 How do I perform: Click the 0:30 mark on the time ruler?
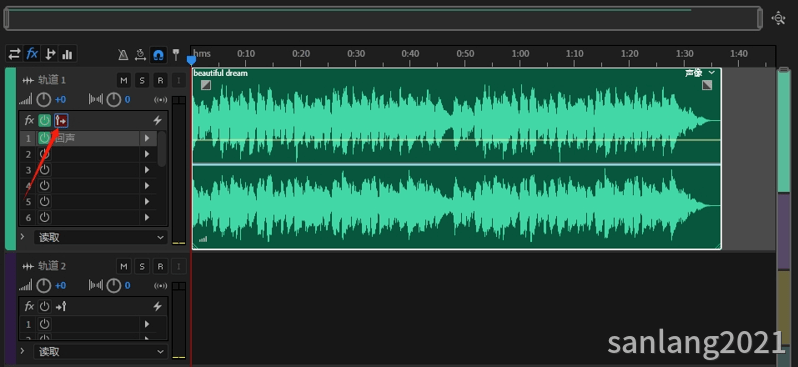click(356, 53)
